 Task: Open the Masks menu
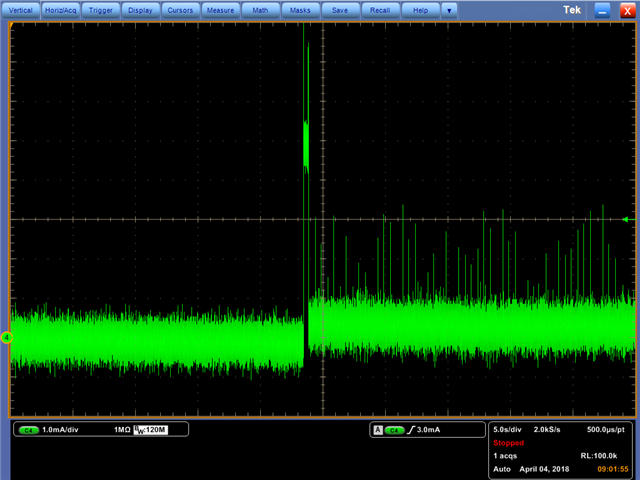coord(300,10)
